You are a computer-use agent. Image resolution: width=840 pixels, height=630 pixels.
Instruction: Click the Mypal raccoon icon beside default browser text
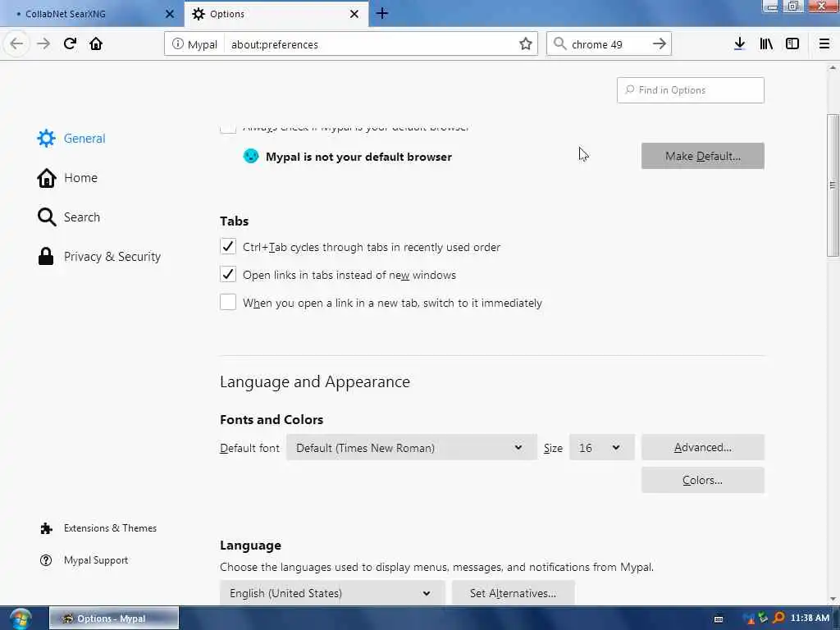(x=251, y=156)
